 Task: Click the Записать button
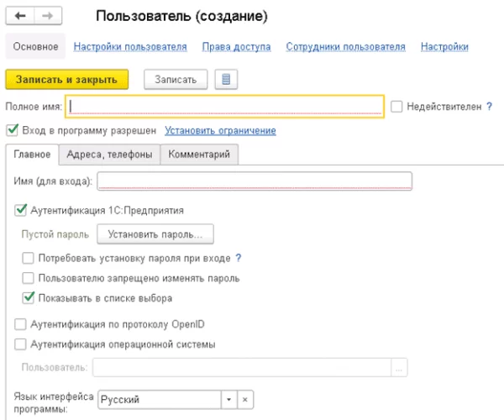pyautogui.click(x=176, y=79)
